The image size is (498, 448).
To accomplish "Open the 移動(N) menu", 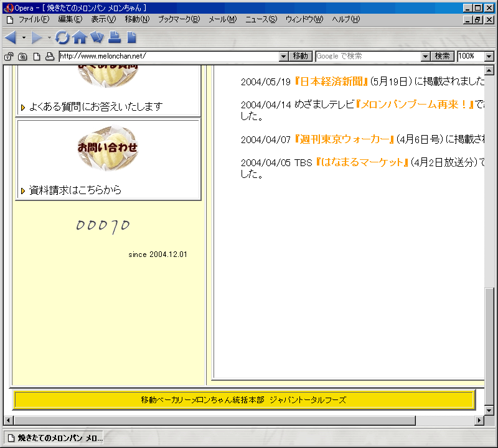I will coord(137,20).
